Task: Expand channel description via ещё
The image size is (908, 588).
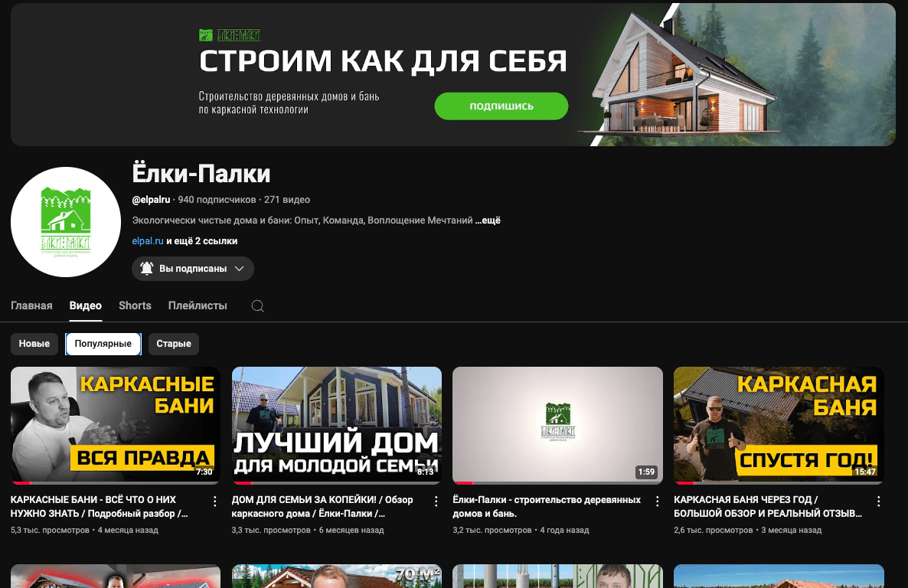Action: coord(488,220)
